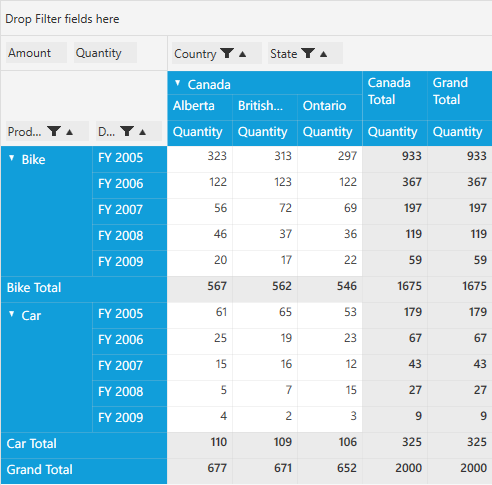The width and height of the screenshot is (492, 485).
Task: Click Bike Total Ontario value 546
Action: [x=330, y=289]
